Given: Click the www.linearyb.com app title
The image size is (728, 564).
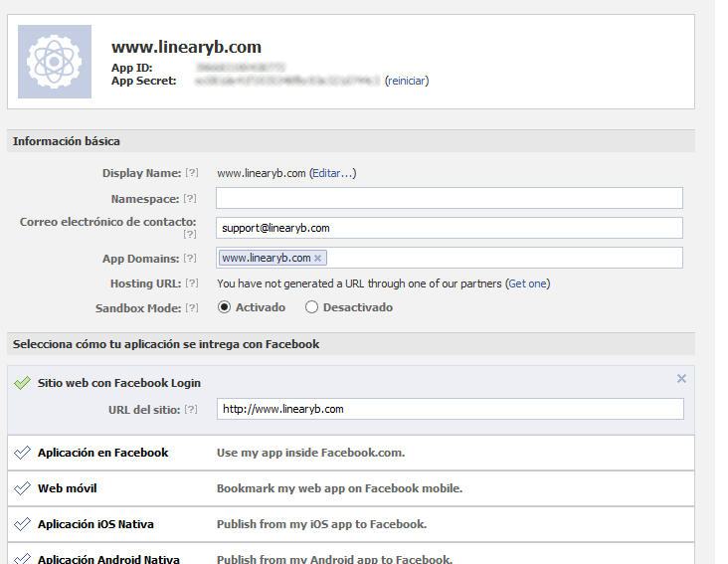Looking at the screenshot, I should coord(186,47).
